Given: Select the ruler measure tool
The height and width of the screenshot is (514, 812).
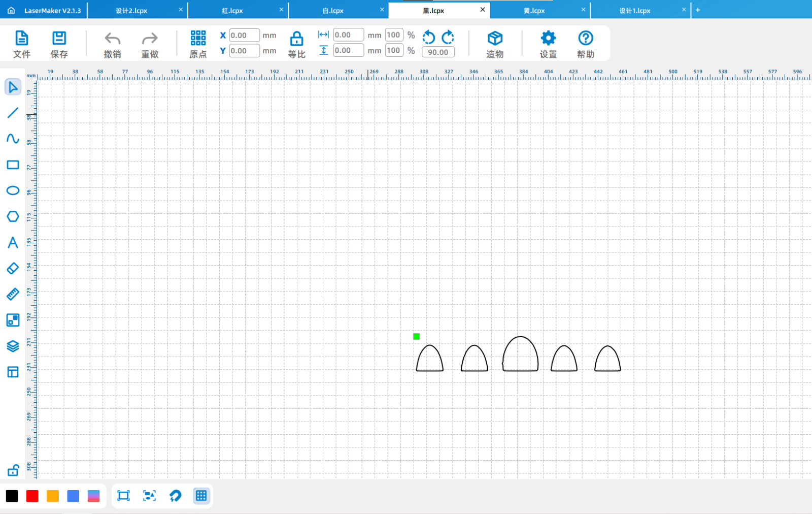Looking at the screenshot, I should [13, 294].
